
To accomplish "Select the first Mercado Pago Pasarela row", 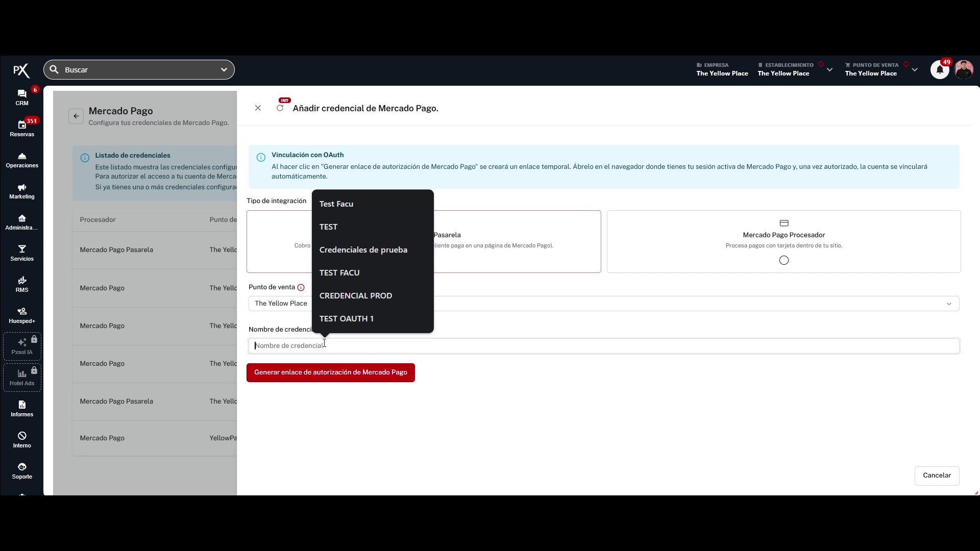I will [x=155, y=250].
